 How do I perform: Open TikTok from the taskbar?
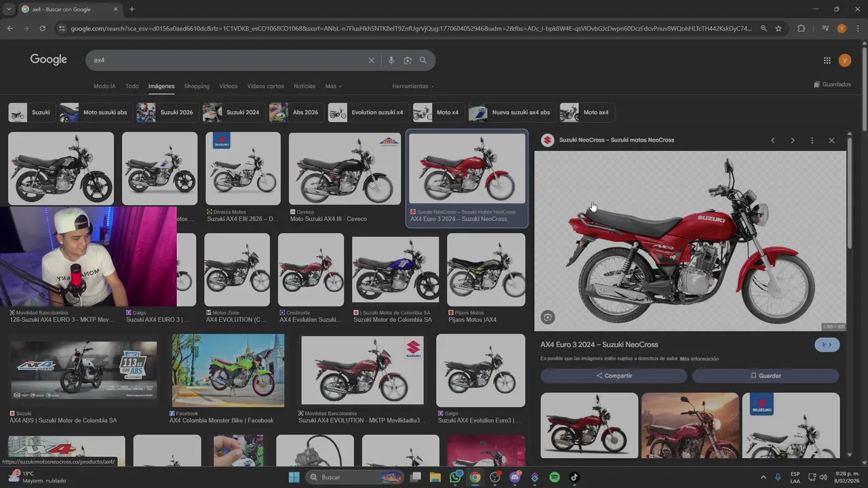click(574, 477)
